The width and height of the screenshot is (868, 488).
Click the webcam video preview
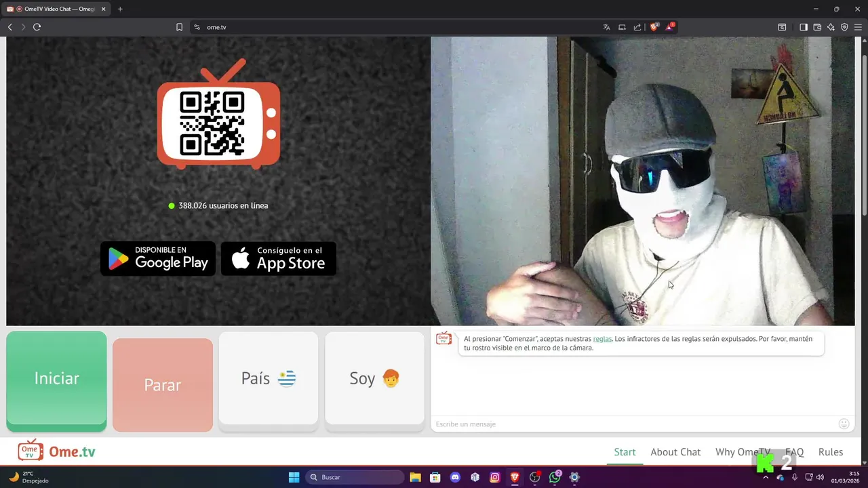click(642, 181)
